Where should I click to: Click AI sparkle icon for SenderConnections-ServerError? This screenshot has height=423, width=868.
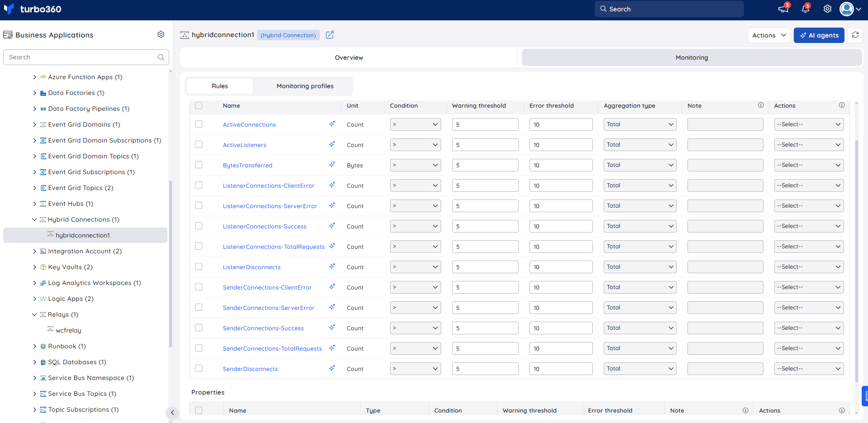pyautogui.click(x=332, y=307)
